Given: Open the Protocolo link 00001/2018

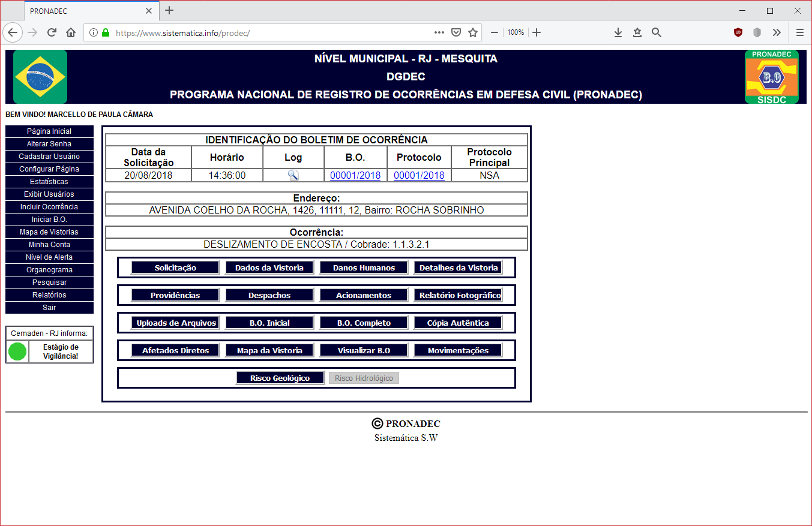Looking at the screenshot, I should [419, 176].
